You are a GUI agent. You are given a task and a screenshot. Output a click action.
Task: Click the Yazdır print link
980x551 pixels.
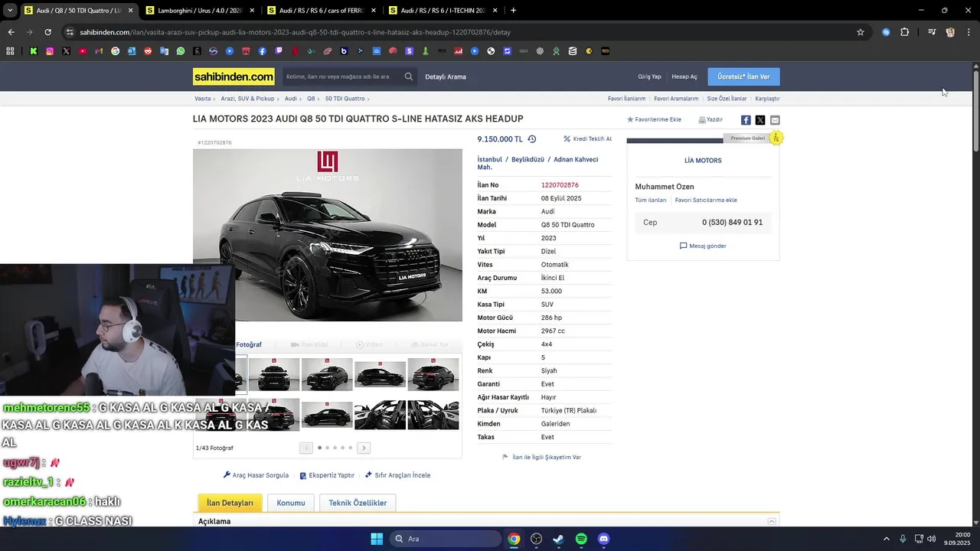click(710, 119)
